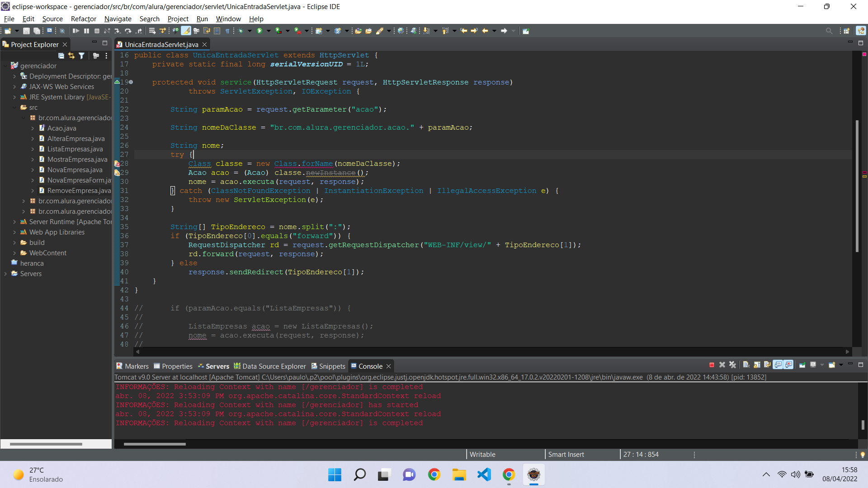The height and width of the screenshot is (488, 868).
Task: Click the Save icon in the toolbar
Action: tap(26, 31)
